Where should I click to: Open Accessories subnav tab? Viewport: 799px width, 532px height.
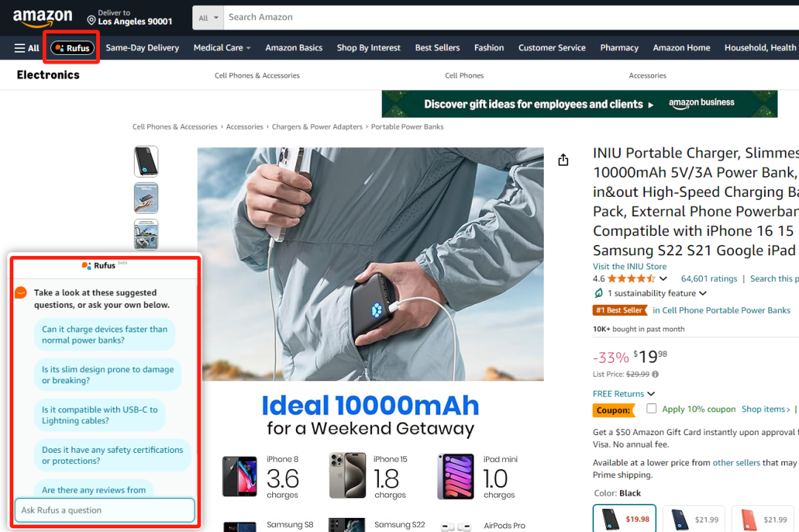(x=647, y=75)
